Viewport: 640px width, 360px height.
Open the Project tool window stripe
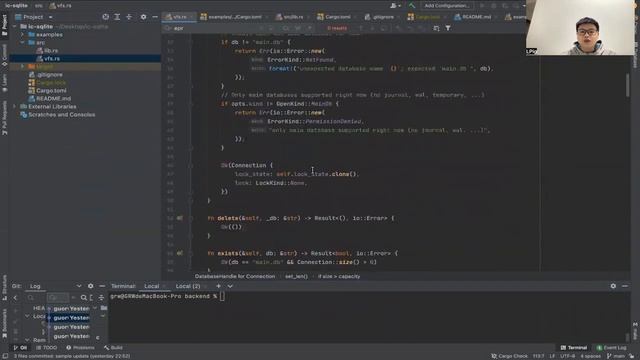point(4,25)
